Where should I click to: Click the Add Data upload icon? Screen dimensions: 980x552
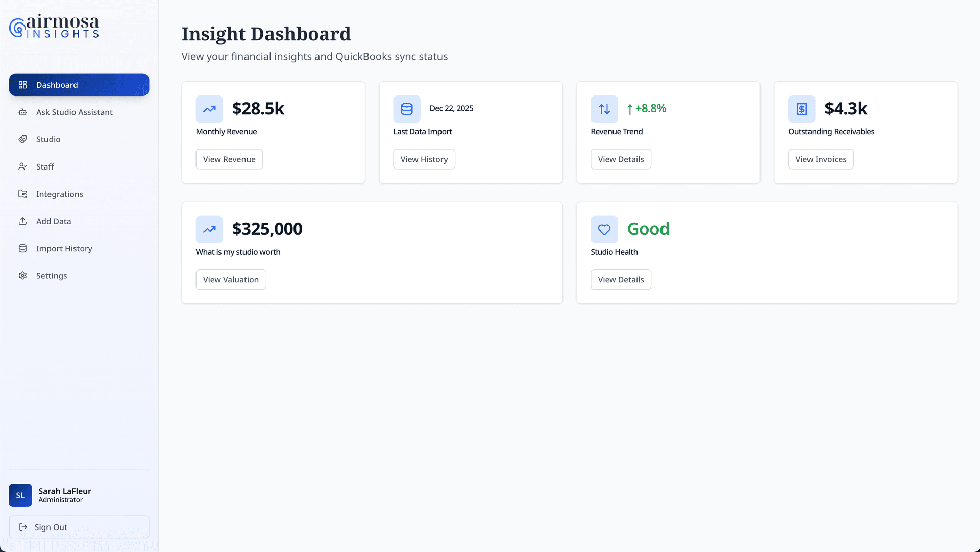[22, 221]
